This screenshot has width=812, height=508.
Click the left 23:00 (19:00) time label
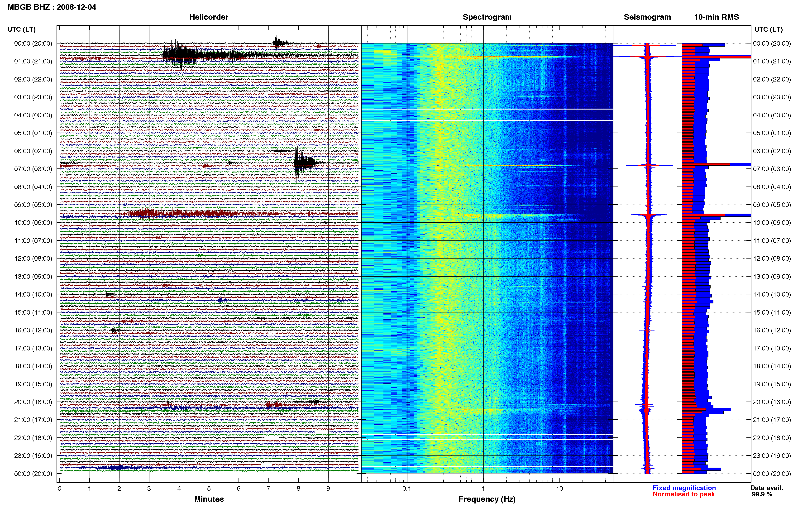[33, 455]
